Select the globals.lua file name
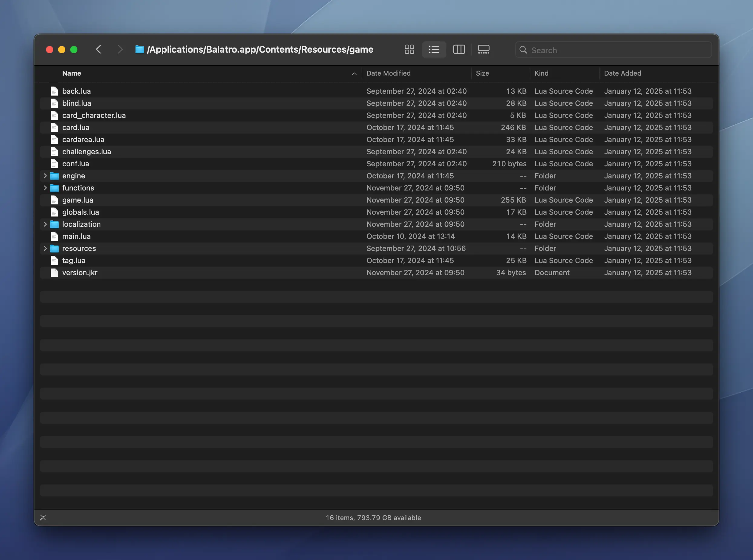The width and height of the screenshot is (753, 560). point(80,212)
